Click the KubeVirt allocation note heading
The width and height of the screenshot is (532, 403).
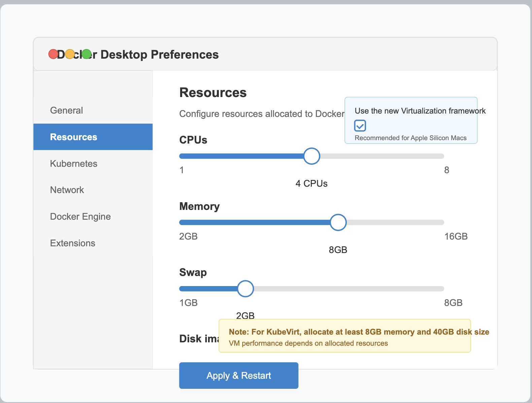[359, 332]
